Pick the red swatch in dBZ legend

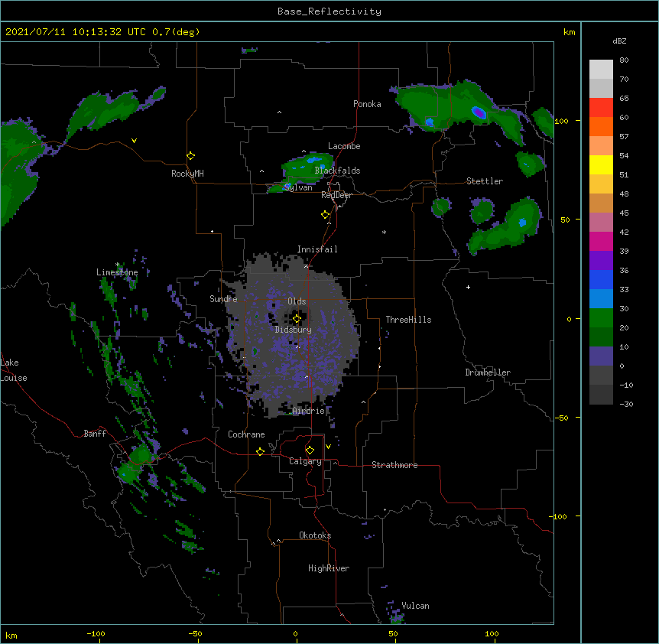(601, 108)
